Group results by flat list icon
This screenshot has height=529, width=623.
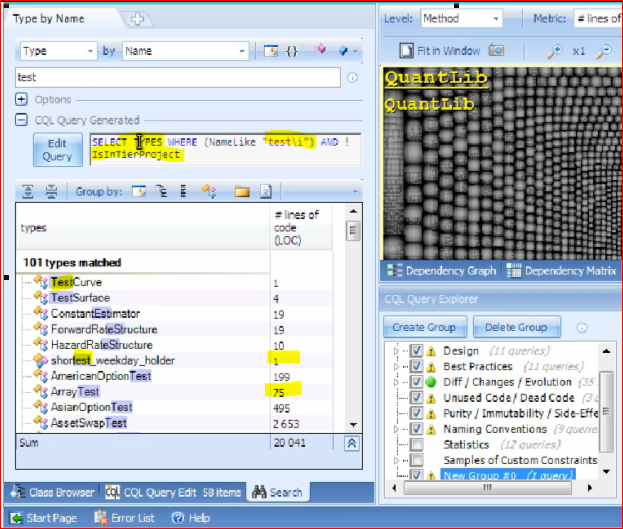coord(183,192)
